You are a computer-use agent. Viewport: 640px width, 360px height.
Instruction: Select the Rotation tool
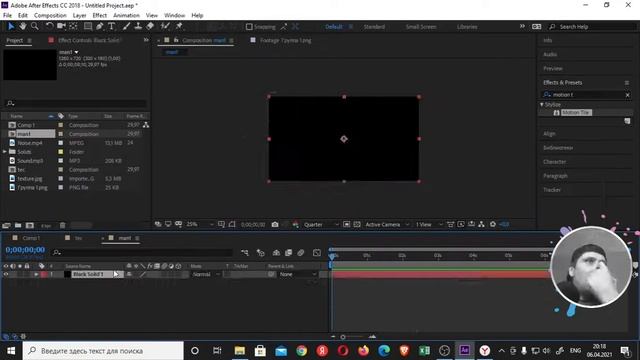(49, 27)
